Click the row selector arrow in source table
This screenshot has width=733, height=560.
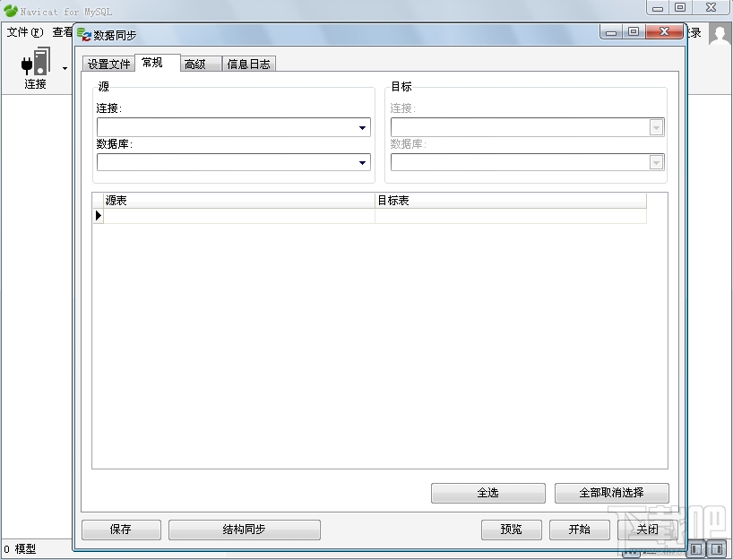(x=99, y=215)
